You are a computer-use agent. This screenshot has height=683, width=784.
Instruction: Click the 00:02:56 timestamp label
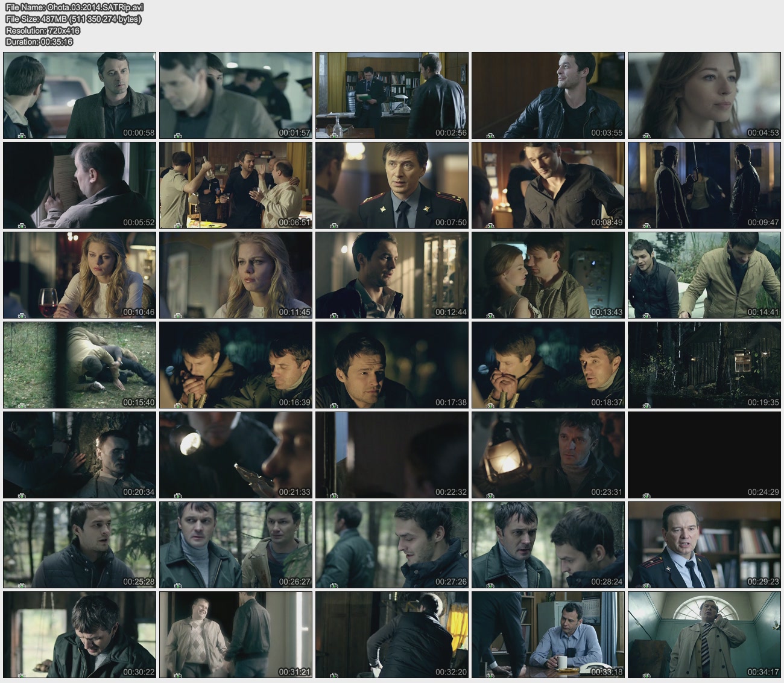click(x=450, y=133)
